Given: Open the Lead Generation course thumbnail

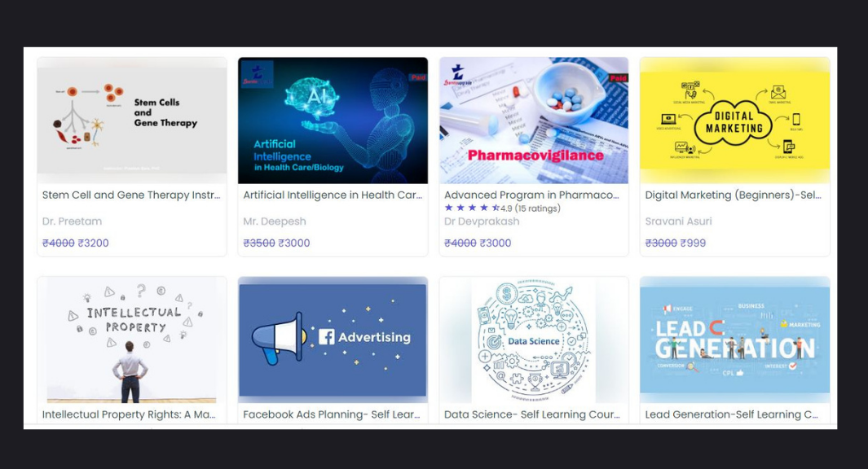Looking at the screenshot, I should click(734, 340).
